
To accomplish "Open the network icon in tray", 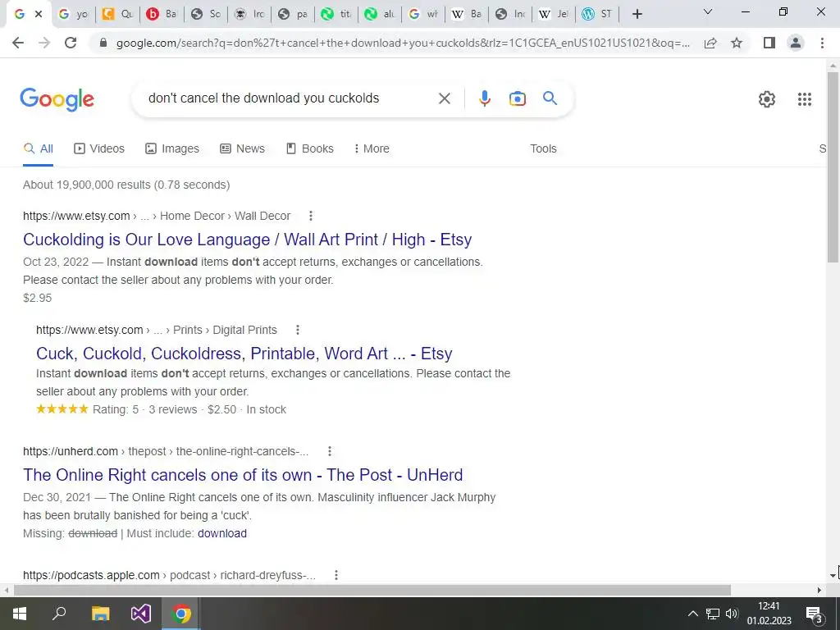I will (713, 614).
